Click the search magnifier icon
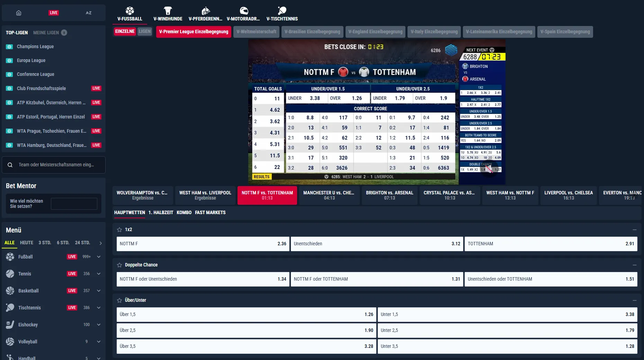 pyautogui.click(x=10, y=165)
